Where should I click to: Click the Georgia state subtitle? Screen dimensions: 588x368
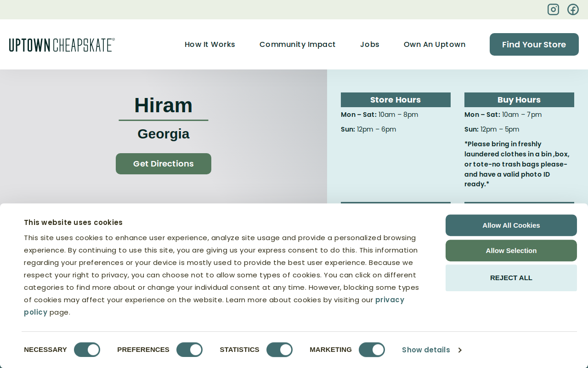(164, 134)
